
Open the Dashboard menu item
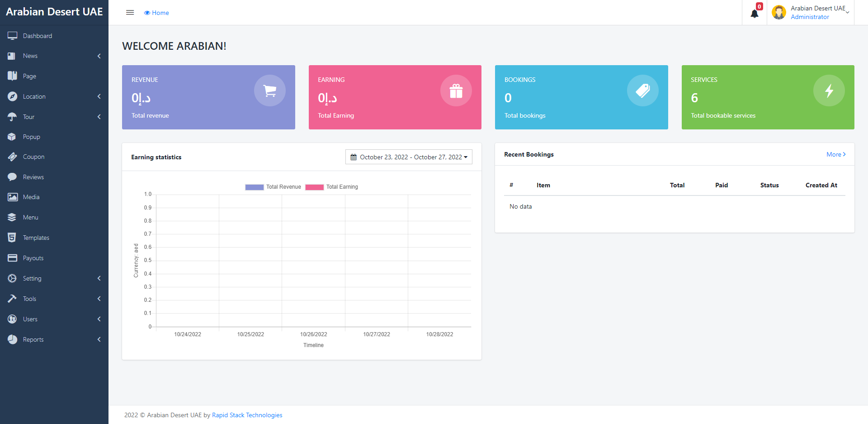[38, 36]
